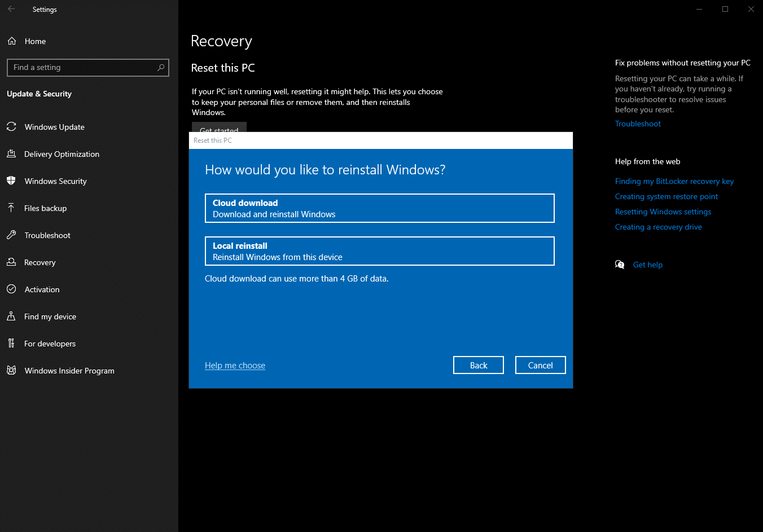Click the Get help chat icon
The image size is (763, 532).
point(620,265)
